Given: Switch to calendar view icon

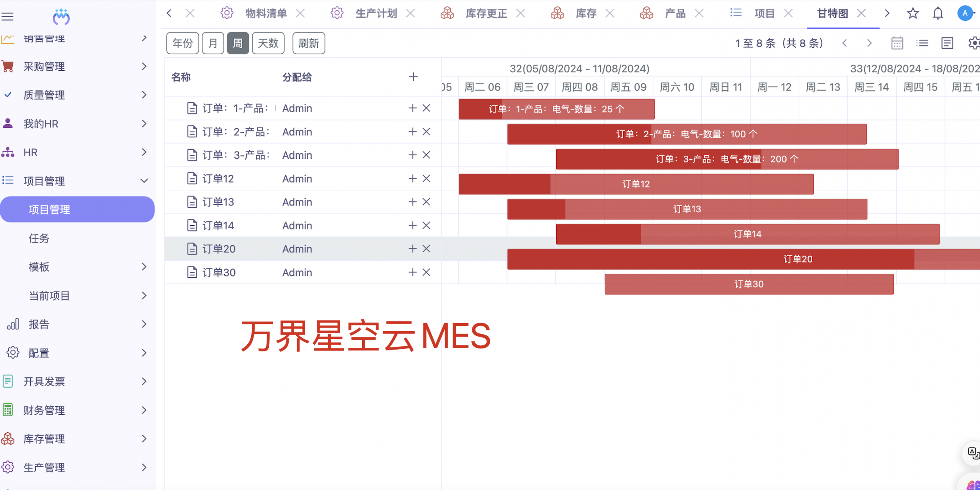Looking at the screenshot, I should [x=897, y=43].
